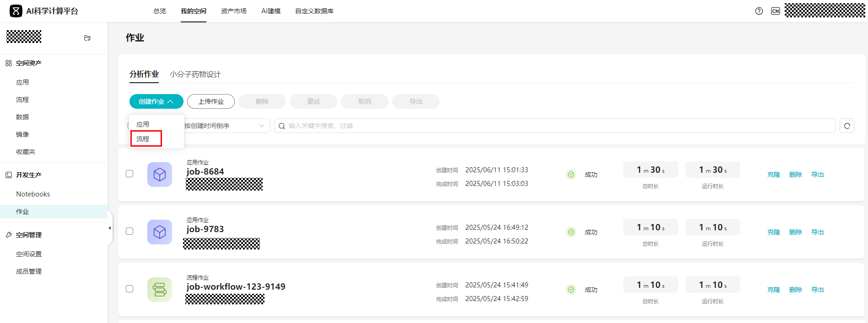Open 空间设置 in the sidebar
868x323 pixels.
(29, 254)
